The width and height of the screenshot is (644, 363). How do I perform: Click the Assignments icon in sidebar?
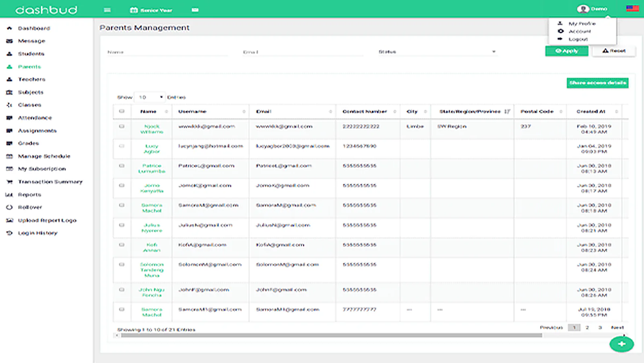coord(9,131)
